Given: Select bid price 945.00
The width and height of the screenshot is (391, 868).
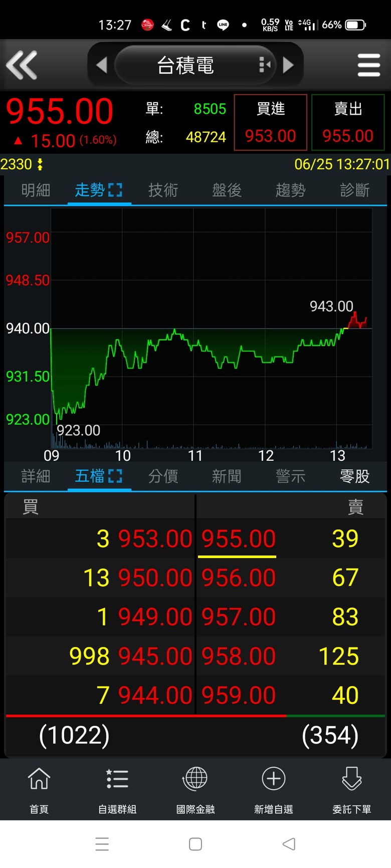Looking at the screenshot, I should click(x=155, y=656).
